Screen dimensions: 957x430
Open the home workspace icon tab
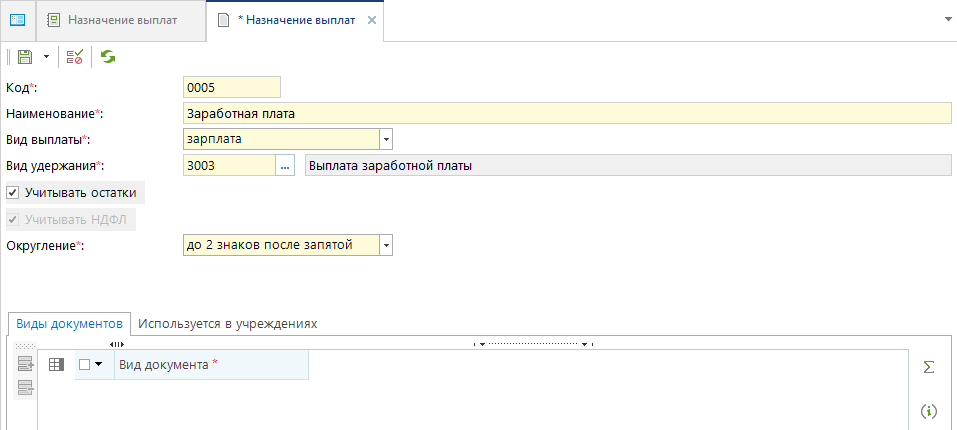click(17, 19)
